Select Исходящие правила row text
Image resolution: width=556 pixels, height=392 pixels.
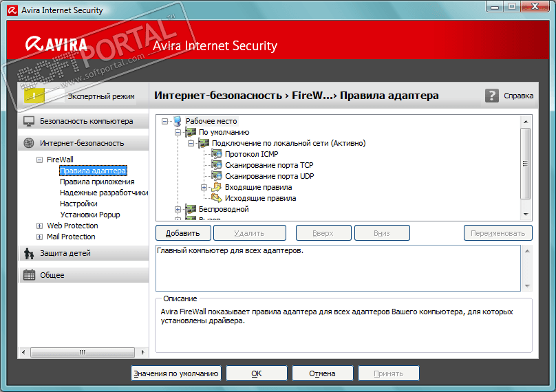pyautogui.click(x=261, y=198)
